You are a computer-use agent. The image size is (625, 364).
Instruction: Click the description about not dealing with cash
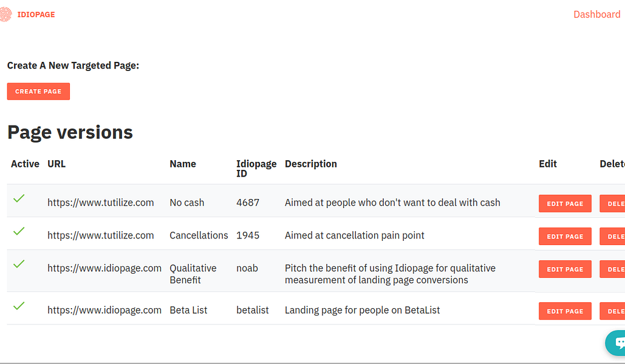(392, 202)
